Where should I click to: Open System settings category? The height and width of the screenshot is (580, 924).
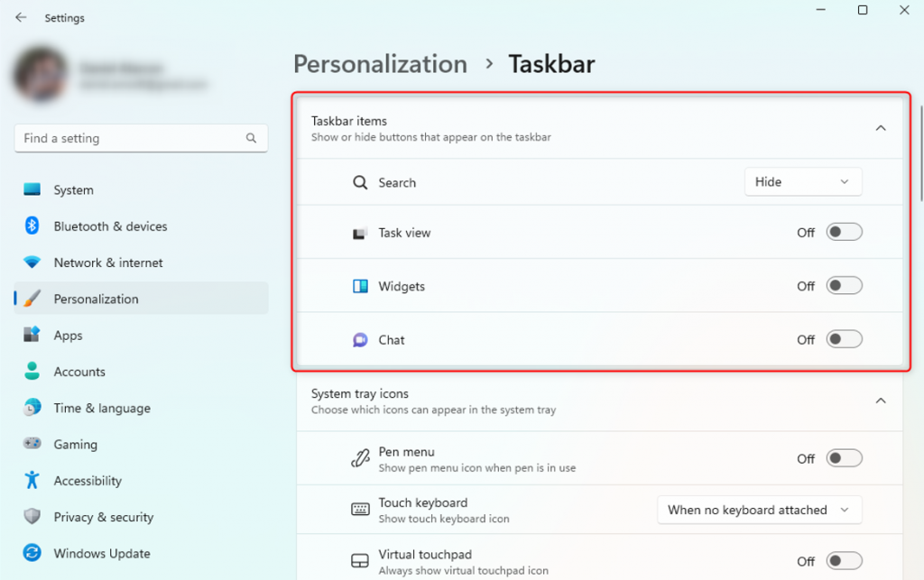[142, 189]
